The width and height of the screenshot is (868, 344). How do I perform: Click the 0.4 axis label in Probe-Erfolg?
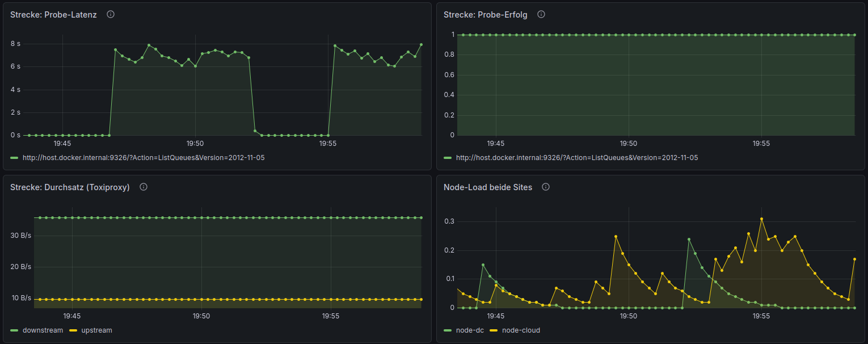point(449,95)
